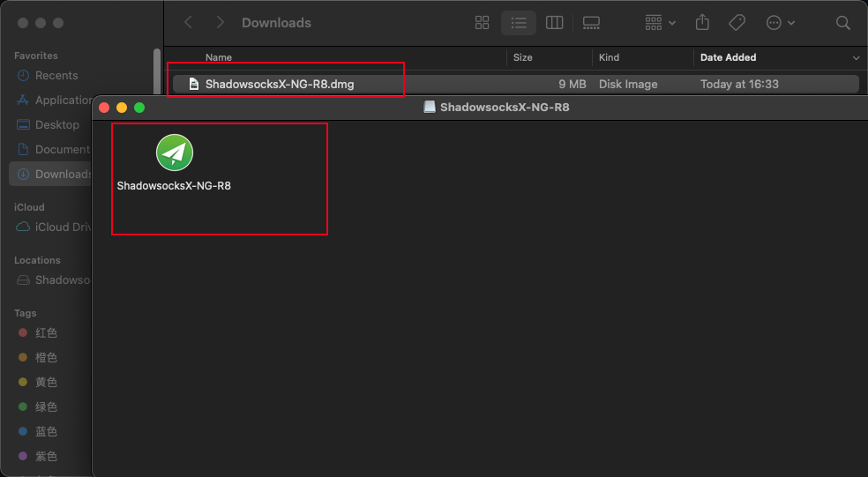
Task: Open Recents in the sidebar
Action: [56, 76]
